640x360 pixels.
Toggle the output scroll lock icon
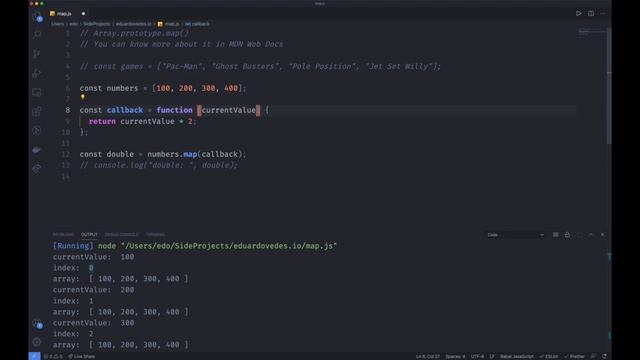[x=567, y=235]
